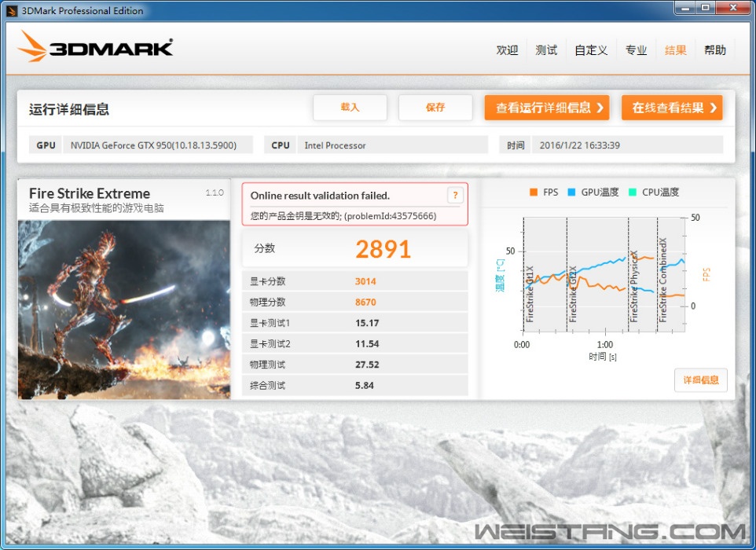Click 物理分数 value 8670
This screenshot has width=756, height=550.
[x=365, y=302]
